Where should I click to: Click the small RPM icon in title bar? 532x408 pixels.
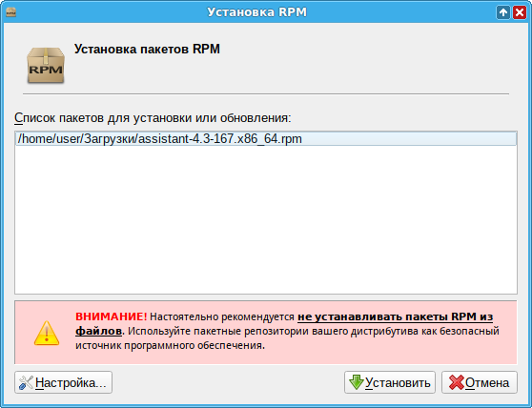10,12
